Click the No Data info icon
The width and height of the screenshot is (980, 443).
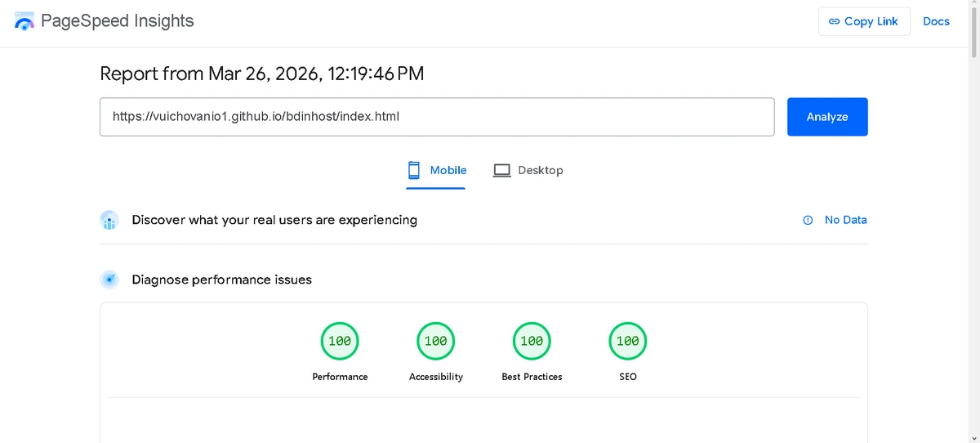808,220
